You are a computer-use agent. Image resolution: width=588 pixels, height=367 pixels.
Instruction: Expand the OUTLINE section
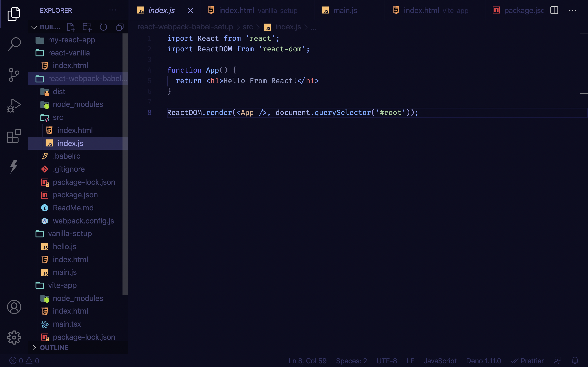point(54,348)
